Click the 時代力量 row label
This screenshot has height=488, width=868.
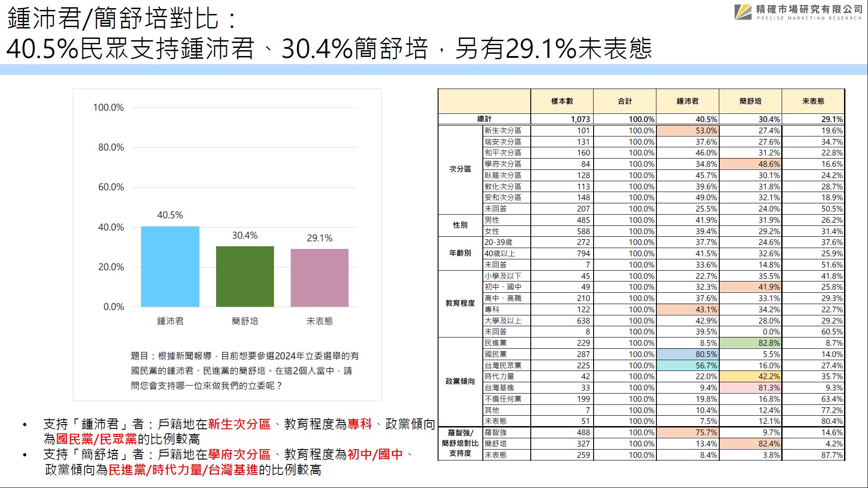499,376
